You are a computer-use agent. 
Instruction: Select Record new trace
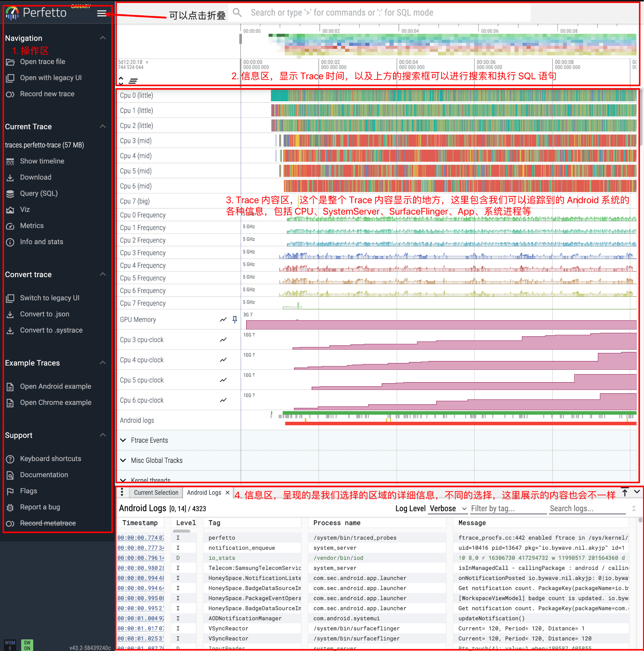[x=47, y=94]
